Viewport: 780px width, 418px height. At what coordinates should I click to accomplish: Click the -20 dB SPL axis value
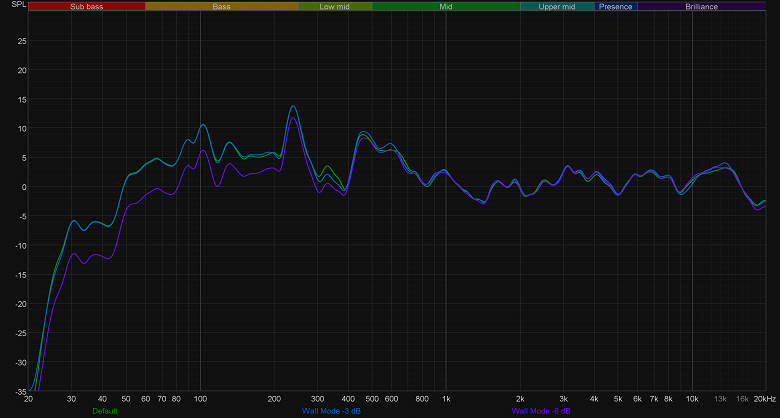tap(20, 304)
